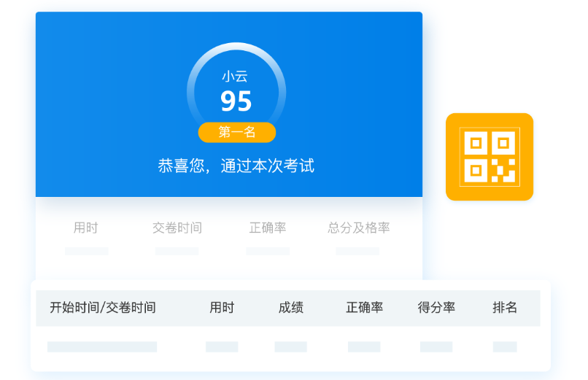Image resolution: width=588 pixels, height=380 pixels.
Task: Click the 得分率 table column header
Action: [436, 307]
